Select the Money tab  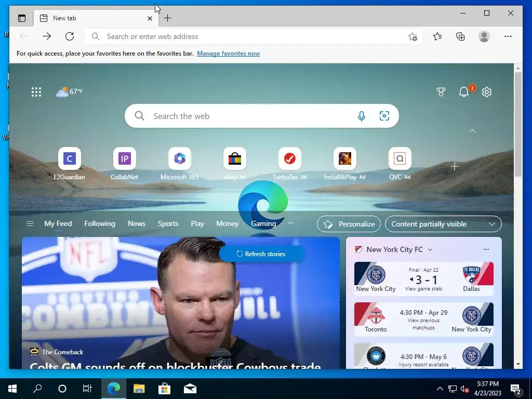pyautogui.click(x=228, y=223)
